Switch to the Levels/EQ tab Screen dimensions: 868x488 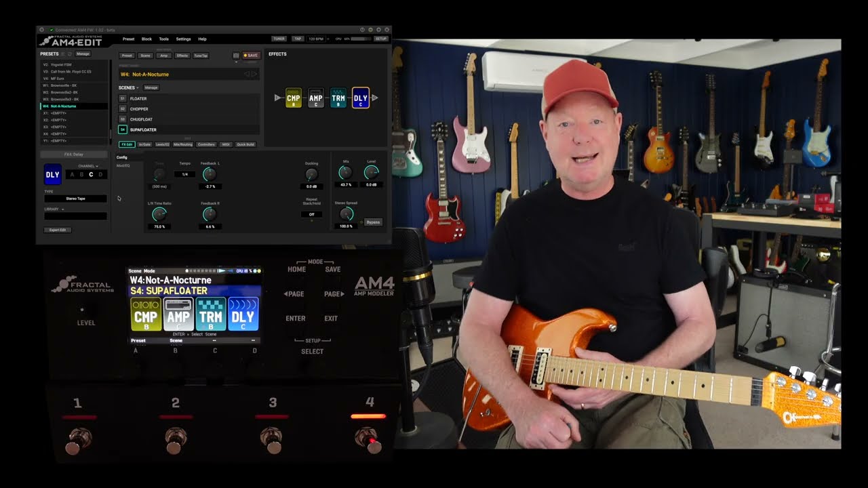[163, 144]
